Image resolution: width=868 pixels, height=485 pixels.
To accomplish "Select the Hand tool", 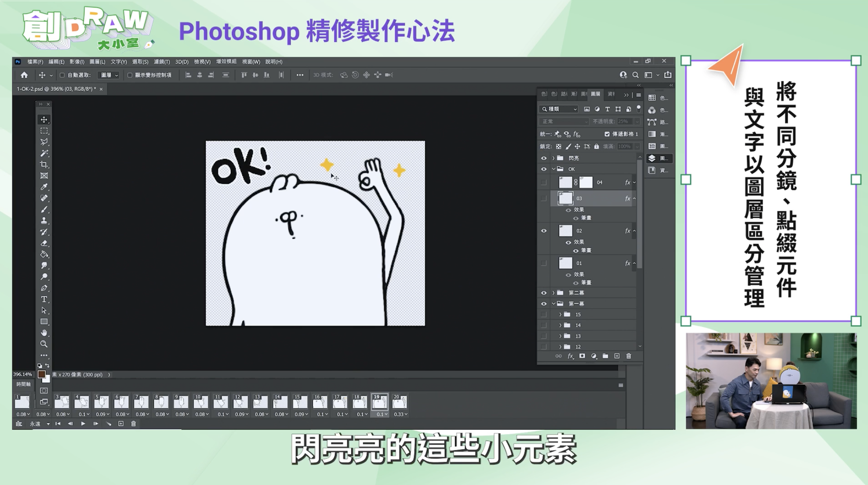I will point(44,333).
